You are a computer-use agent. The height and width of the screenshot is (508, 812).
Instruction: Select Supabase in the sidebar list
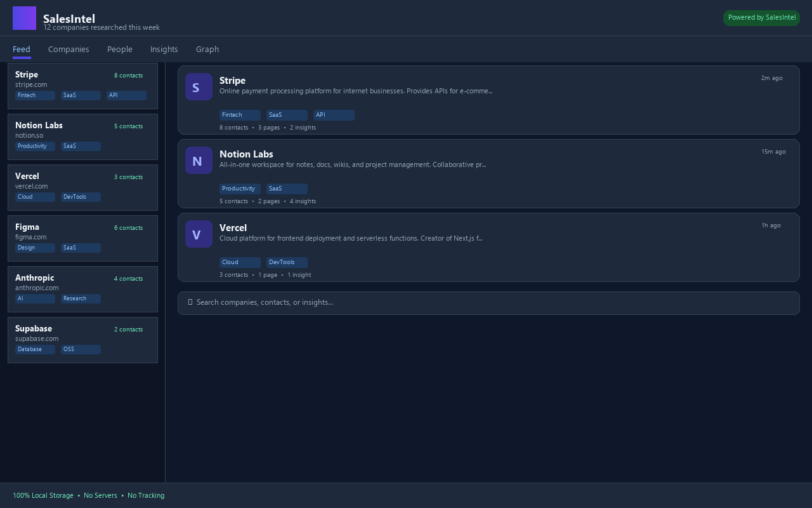[x=82, y=340]
